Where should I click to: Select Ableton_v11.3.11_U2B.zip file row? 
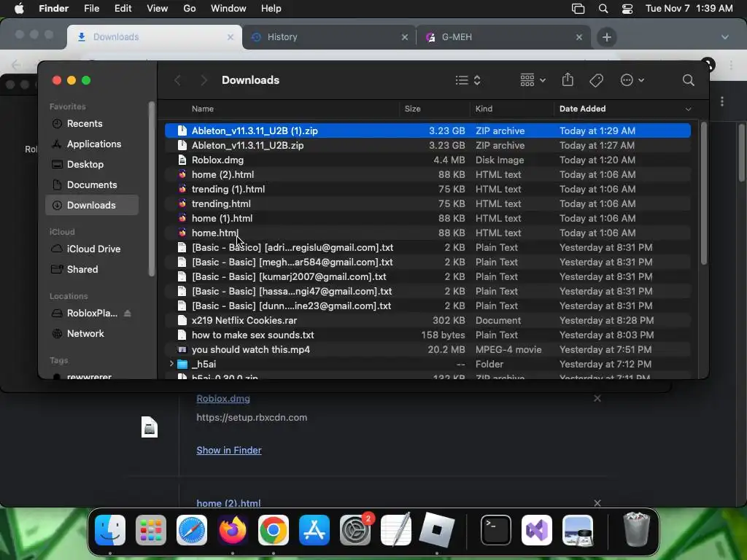point(427,145)
